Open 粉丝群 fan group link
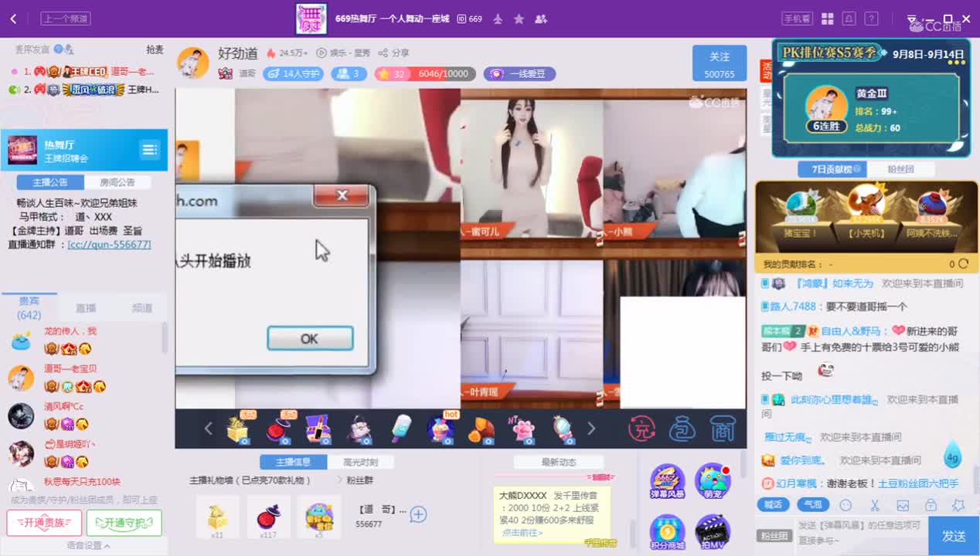 (359, 480)
